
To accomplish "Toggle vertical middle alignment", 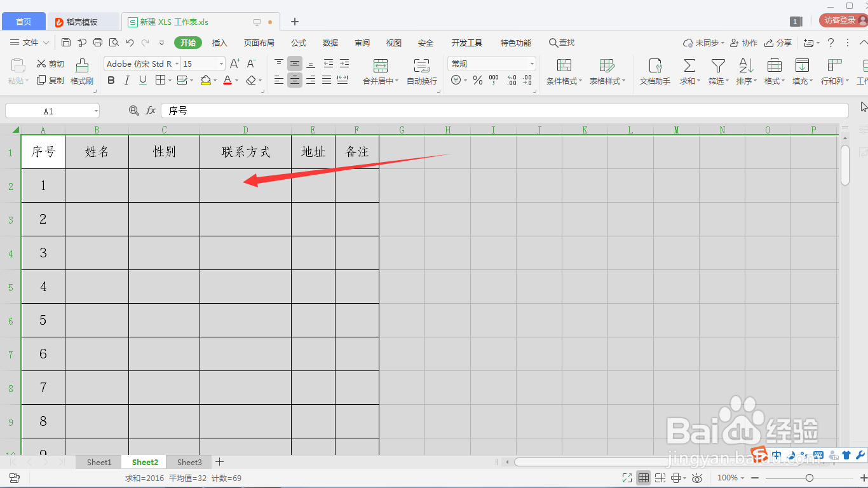I will point(295,64).
